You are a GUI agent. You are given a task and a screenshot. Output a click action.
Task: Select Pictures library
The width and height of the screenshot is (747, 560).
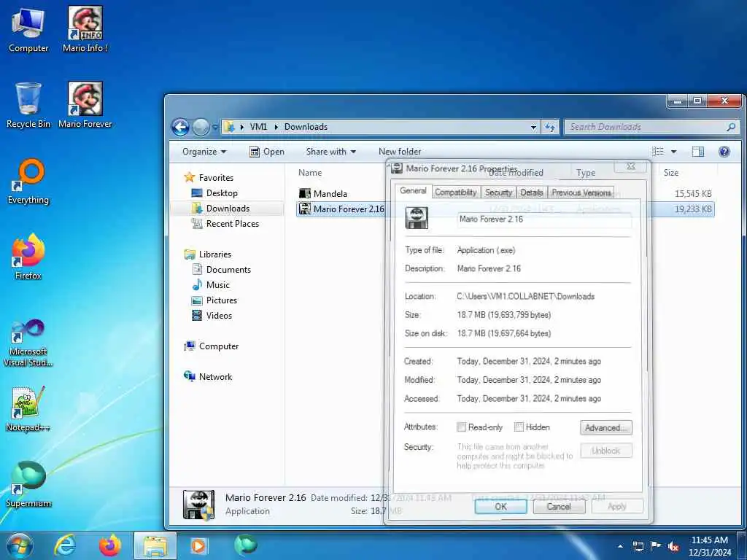click(222, 300)
